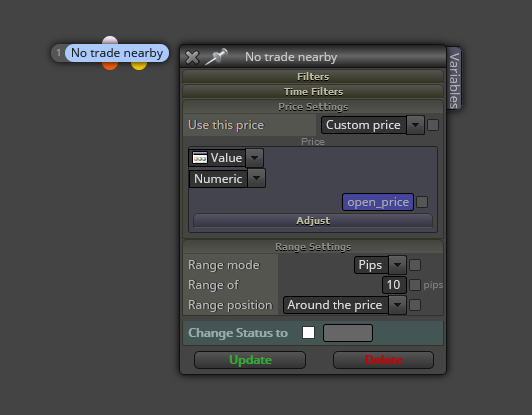Viewport: 532px width, 415px height.
Task: Expand the Adjust bar
Action: pyautogui.click(x=313, y=221)
